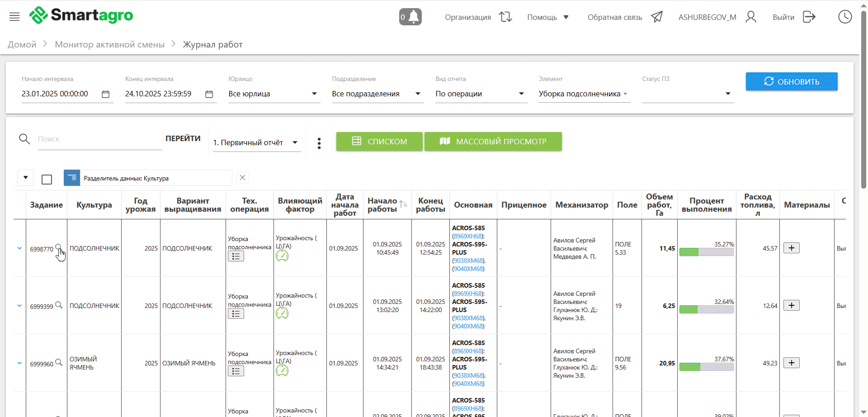Go to Монитор активной смены breadcrumb
Viewport: 868px width, 417px height.
tap(109, 44)
